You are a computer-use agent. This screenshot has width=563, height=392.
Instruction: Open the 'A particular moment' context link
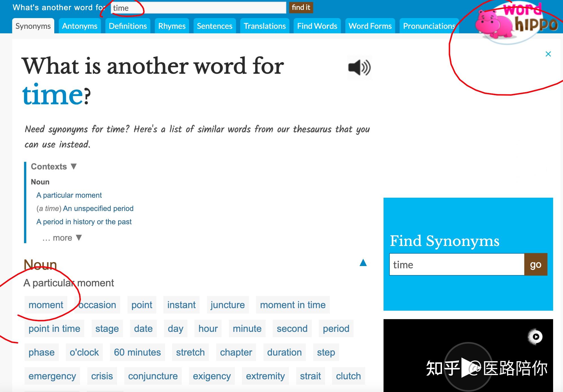[69, 195]
